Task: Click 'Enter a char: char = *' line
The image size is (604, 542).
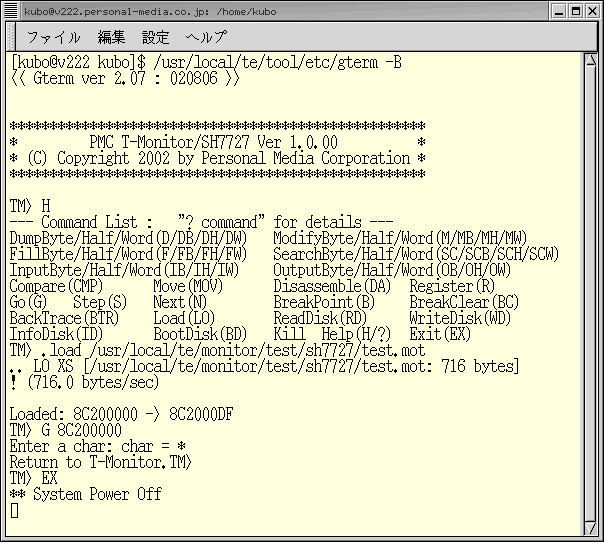Action: pyautogui.click(x=98, y=446)
